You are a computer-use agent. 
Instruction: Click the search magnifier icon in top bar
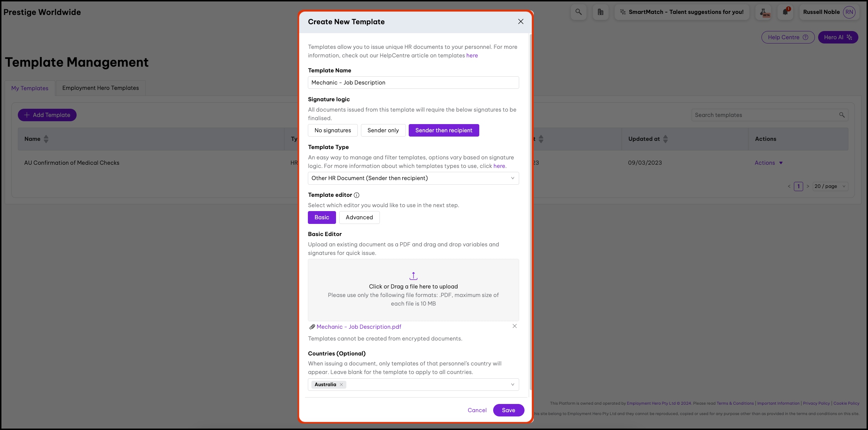coord(578,12)
